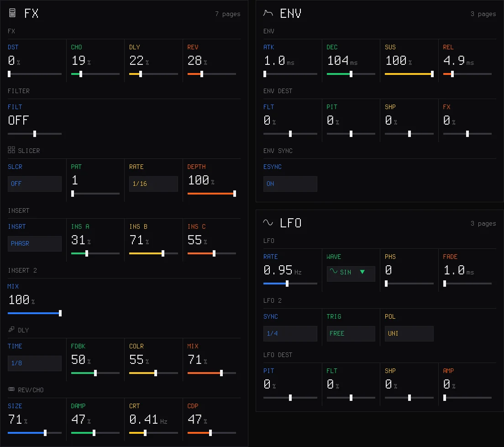Adjust the ENV DEST FX slider
This screenshot has height=447, width=504.
click(x=467, y=134)
